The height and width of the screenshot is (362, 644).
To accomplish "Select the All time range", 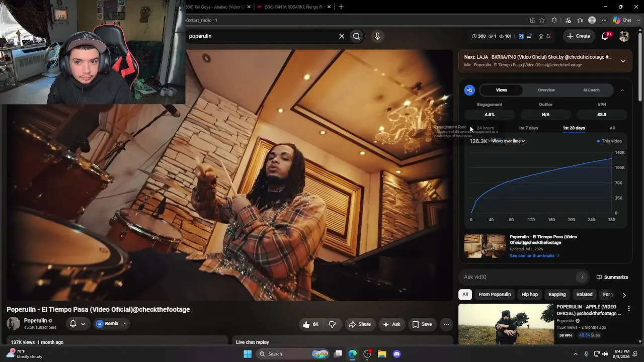I will click(x=612, y=128).
